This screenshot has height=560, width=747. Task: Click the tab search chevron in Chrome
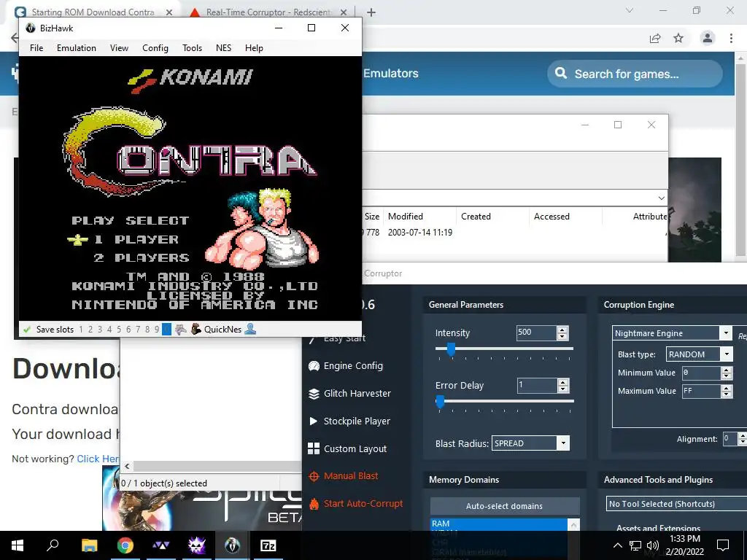coord(630,10)
